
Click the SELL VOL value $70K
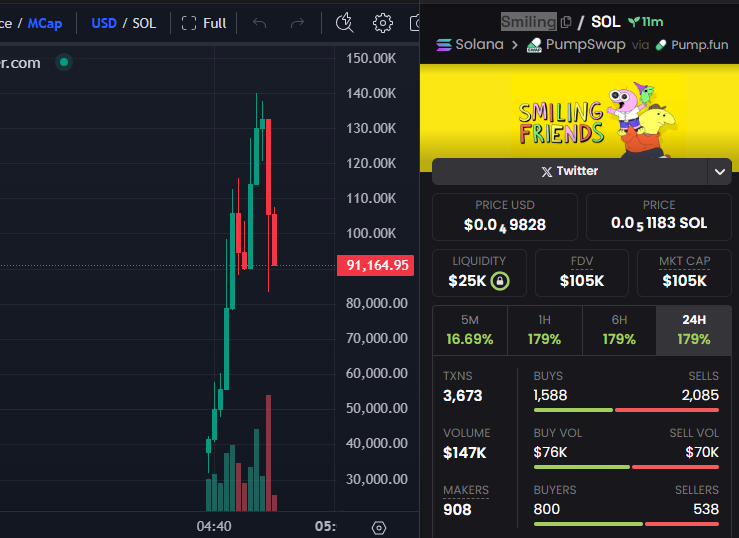702,452
